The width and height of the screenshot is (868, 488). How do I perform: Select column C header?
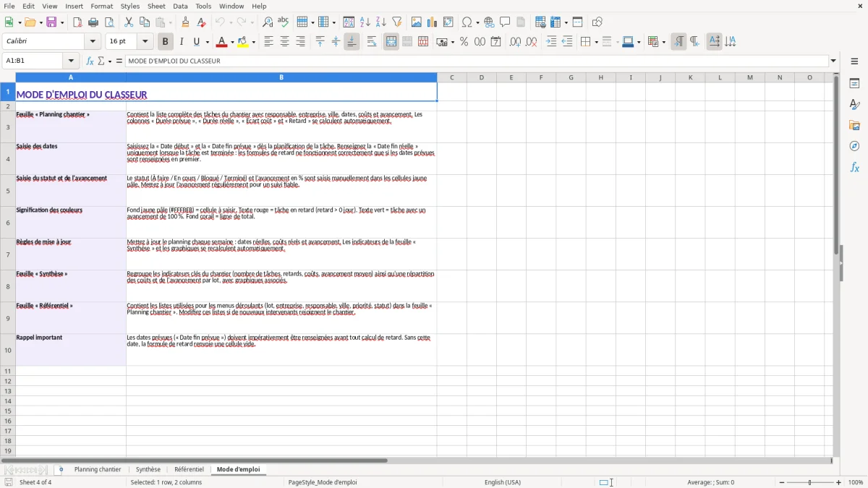(x=451, y=77)
